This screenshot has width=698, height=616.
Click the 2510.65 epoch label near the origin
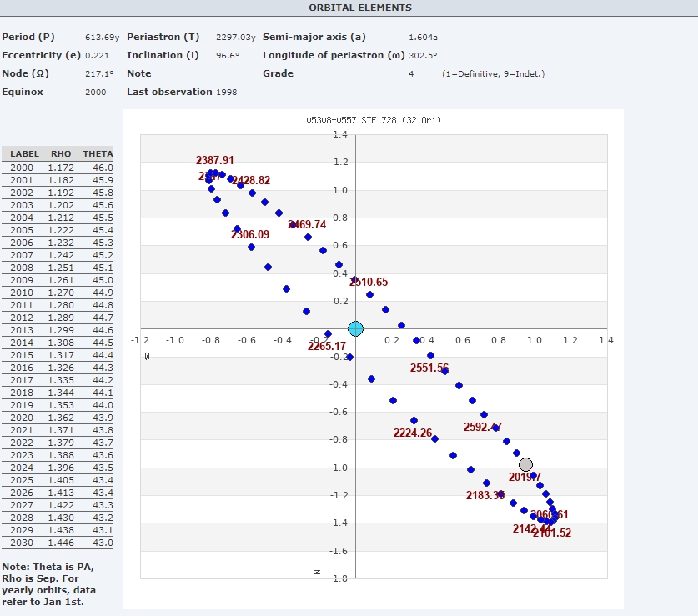point(369,283)
